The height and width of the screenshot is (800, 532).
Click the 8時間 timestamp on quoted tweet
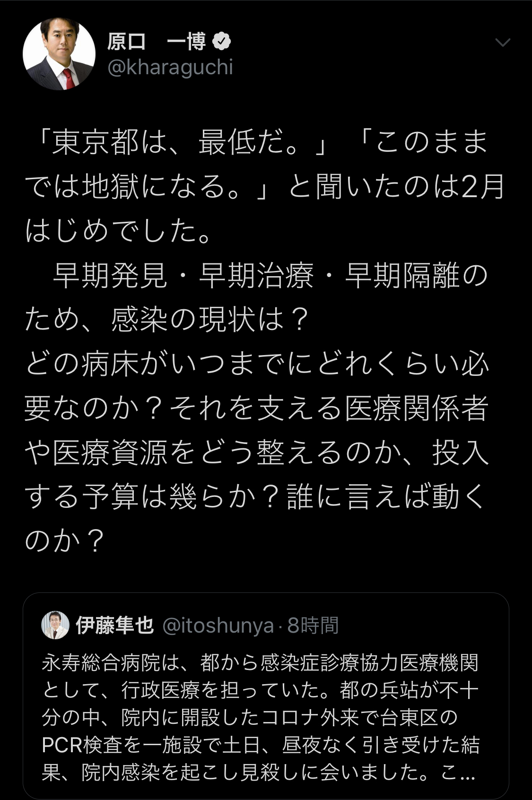[x=313, y=626]
